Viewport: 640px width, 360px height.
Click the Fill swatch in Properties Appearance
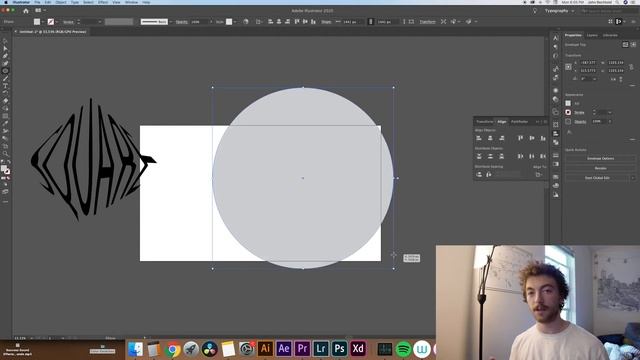[568, 103]
